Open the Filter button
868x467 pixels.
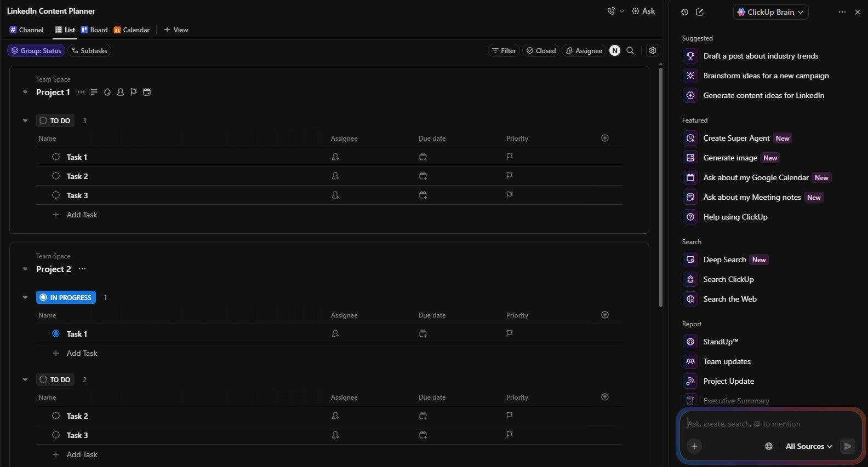pos(504,51)
